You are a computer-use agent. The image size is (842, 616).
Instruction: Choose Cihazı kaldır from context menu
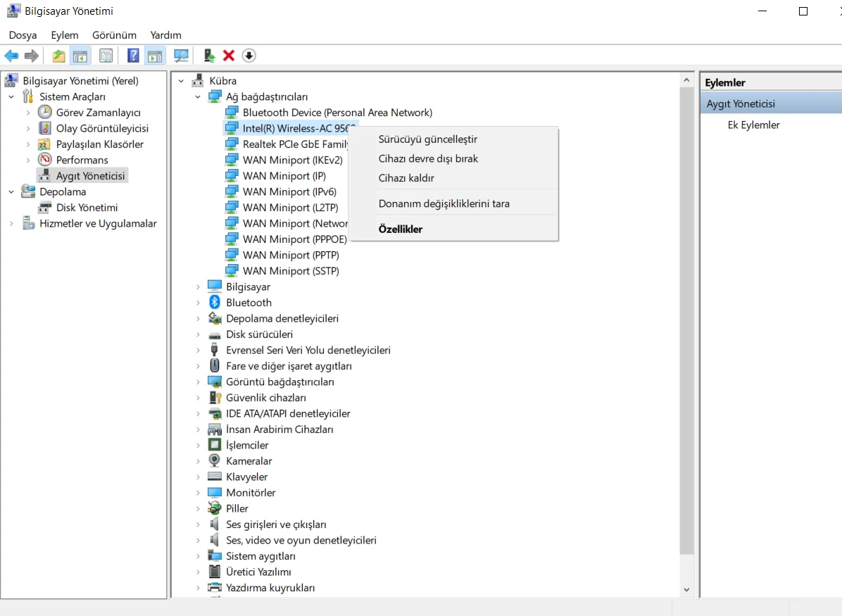(x=453, y=178)
